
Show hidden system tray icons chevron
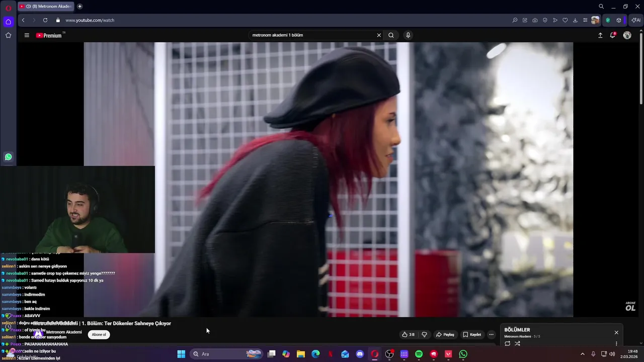coord(583,354)
